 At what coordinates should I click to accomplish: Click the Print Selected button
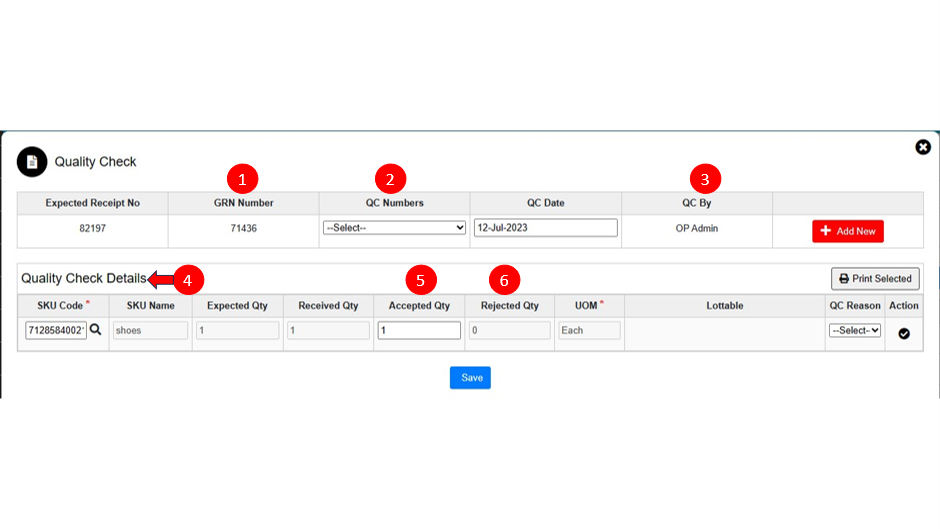click(875, 278)
